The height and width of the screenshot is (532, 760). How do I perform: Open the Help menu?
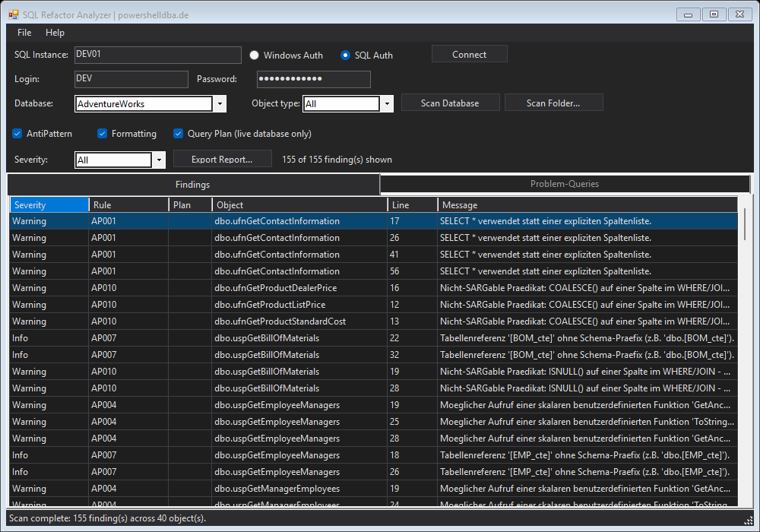coord(55,33)
